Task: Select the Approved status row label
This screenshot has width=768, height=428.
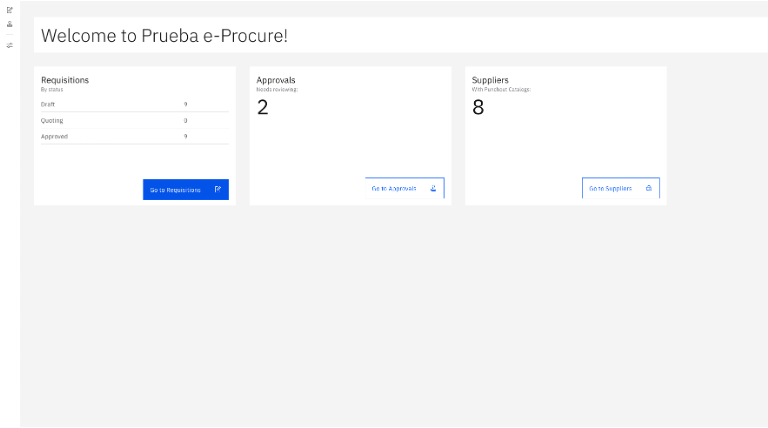Action: (x=54, y=136)
